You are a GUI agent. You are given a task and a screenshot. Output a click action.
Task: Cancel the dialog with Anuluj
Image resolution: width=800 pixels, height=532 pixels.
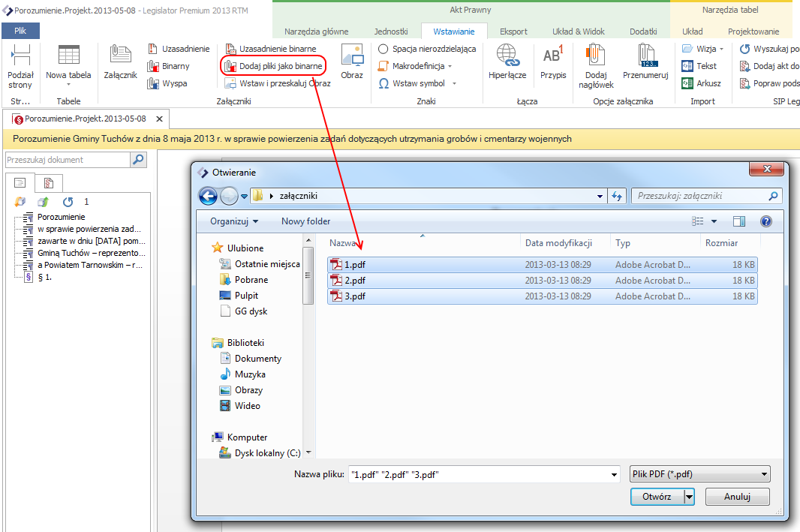(737, 497)
